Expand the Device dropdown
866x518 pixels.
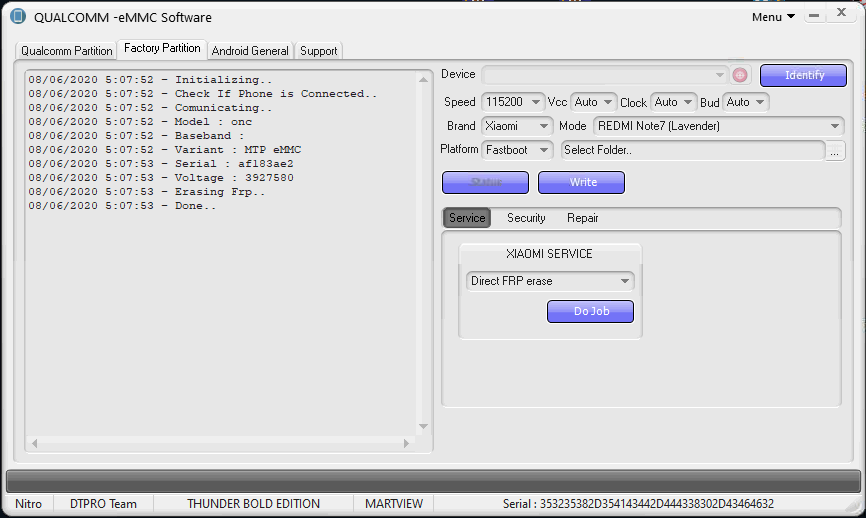[604, 75]
